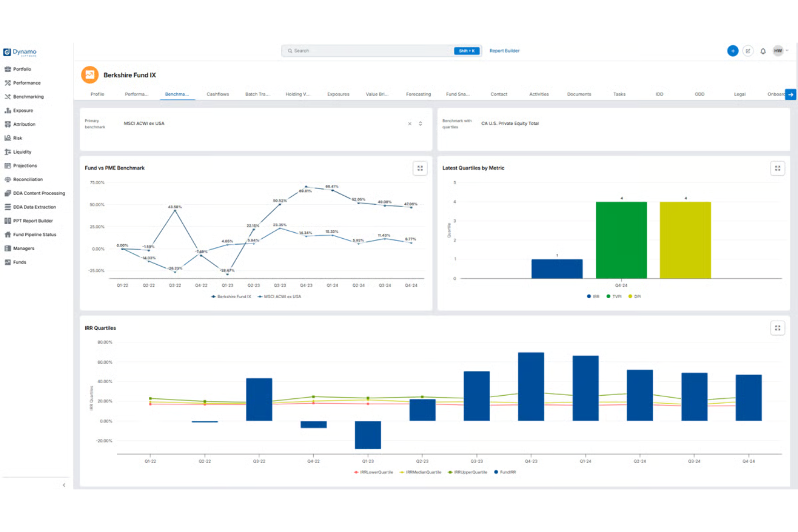798x532 pixels.
Task: Open the Portfolio sidebar icon
Action: (x=8, y=69)
